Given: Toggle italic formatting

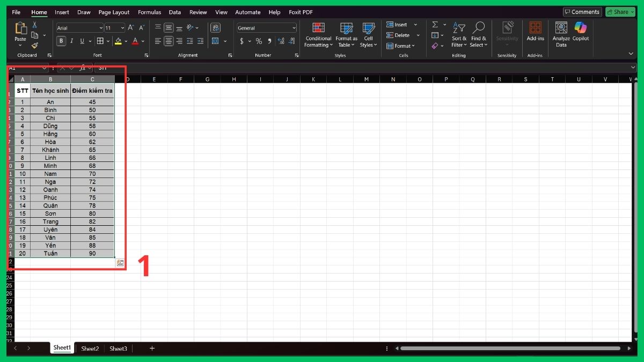Looking at the screenshot, I should tap(71, 41).
